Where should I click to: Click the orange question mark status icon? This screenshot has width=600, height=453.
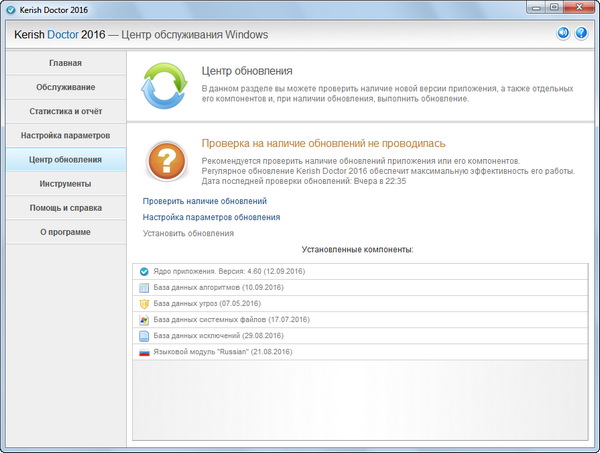click(x=166, y=161)
